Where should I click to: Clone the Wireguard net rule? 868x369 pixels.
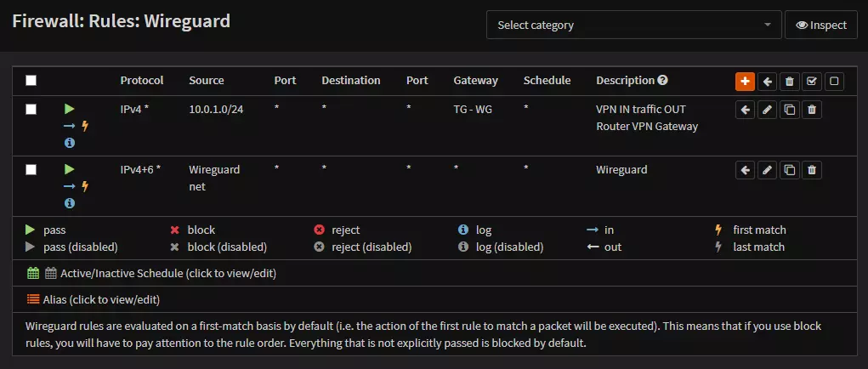click(790, 170)
